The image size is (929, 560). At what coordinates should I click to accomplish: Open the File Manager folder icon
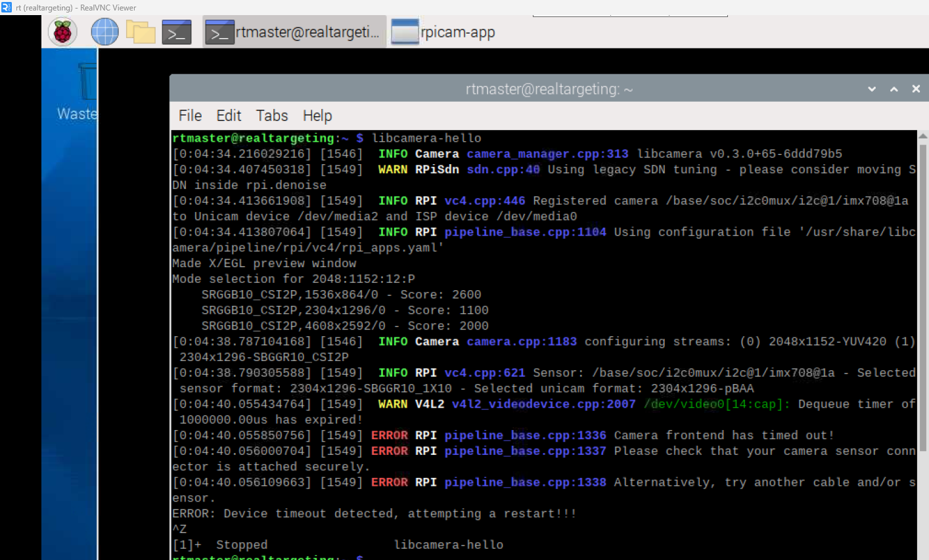[141, 32]
